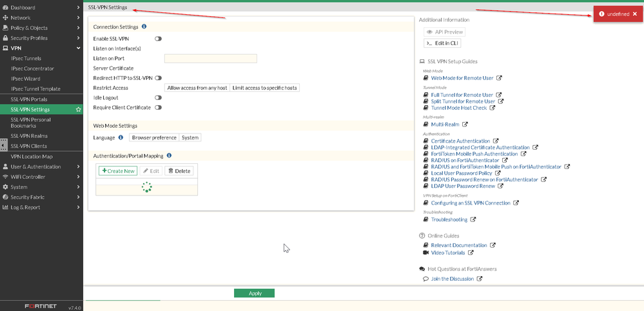This screenshot has width=644, height=311.
Task: Collapse the VPN menu chevron
Action: point(78,48)
